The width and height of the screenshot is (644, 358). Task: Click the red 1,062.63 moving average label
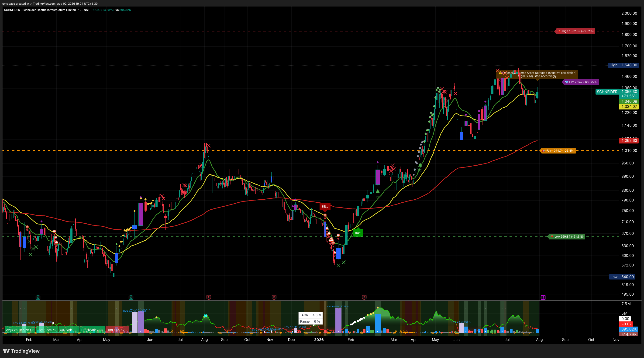629,140
